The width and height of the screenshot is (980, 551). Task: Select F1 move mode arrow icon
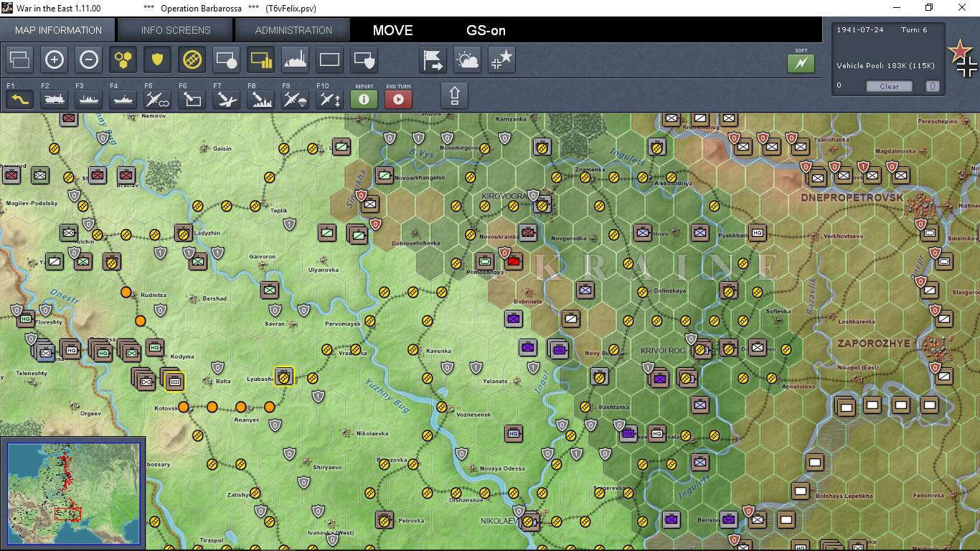click(20, 99)
